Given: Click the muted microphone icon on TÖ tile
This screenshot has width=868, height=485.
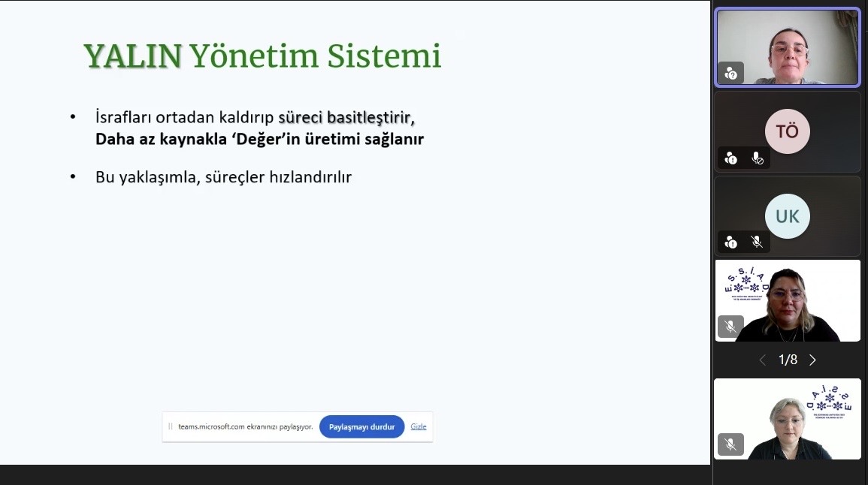Looking at the screenshot, I should 758,158.
